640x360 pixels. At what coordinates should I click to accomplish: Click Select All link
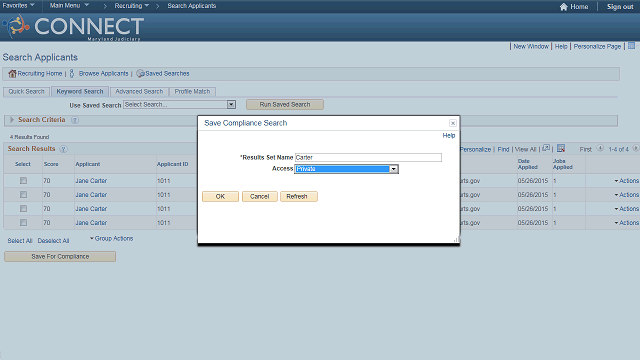click(x=20, y=241)
